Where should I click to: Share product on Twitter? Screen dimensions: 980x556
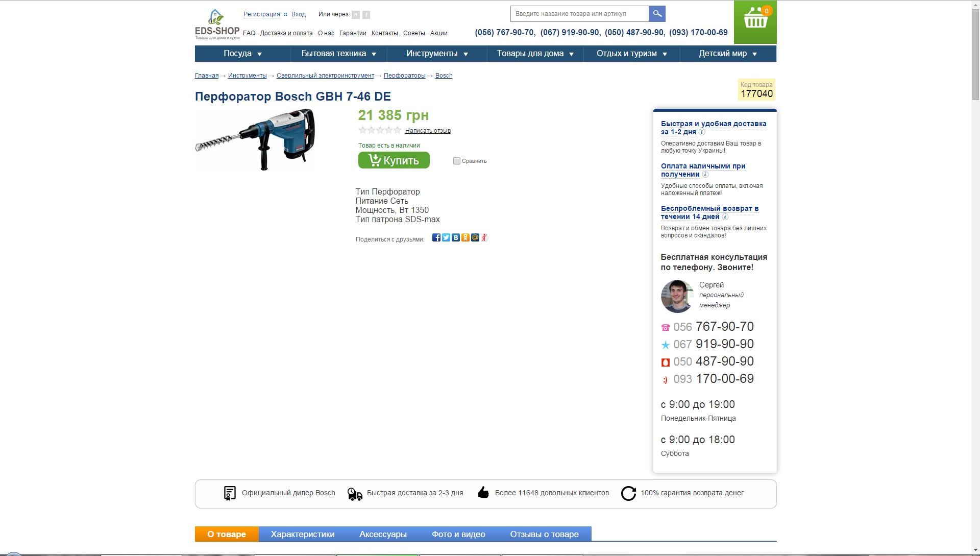pos(446,237)
